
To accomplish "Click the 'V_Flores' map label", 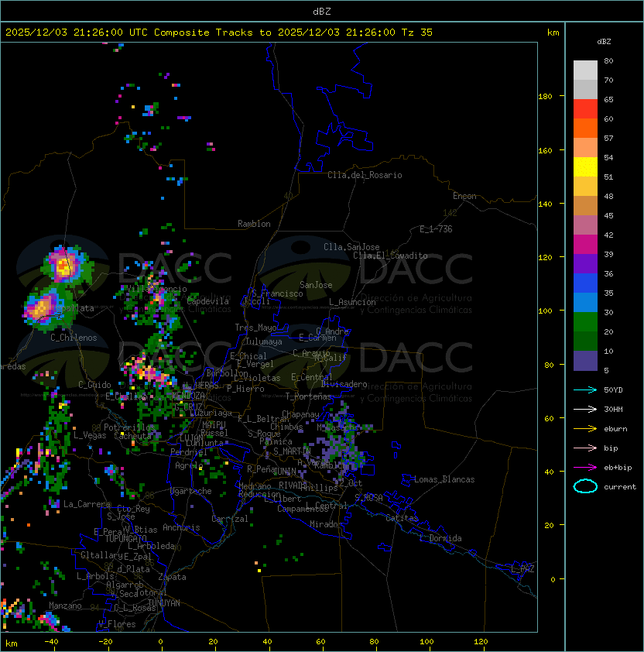I will [117, 624].
